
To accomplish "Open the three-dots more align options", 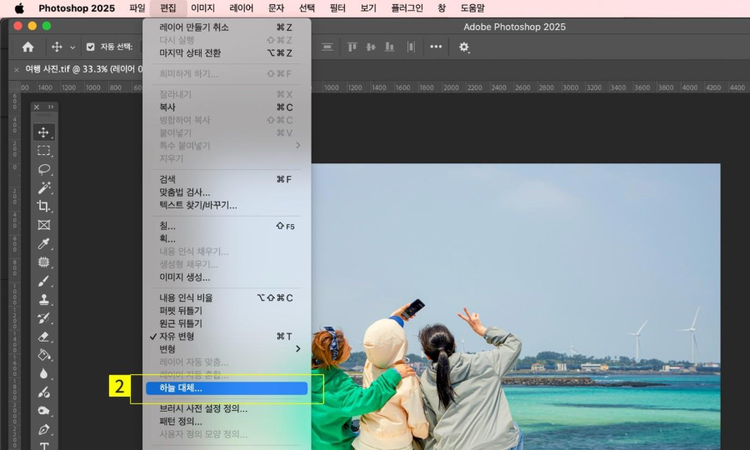I will coord(436,47).
